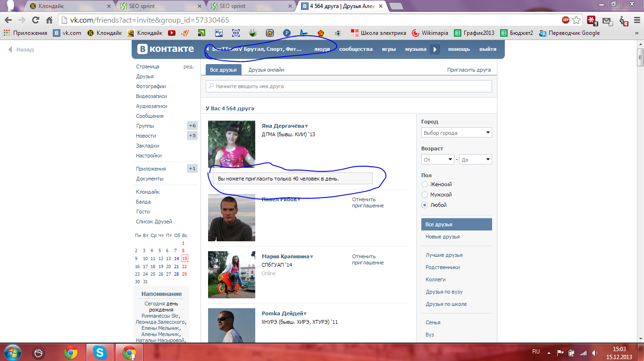
Task: Click the first Chrome taskbar icon
Action: tap(71, 352)
